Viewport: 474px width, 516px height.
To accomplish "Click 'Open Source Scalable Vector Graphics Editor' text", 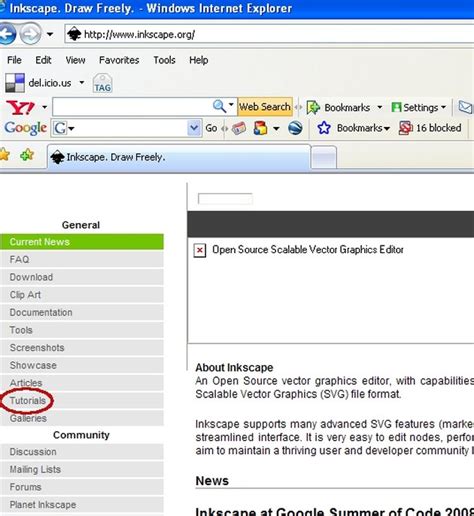I will (x=308, y=250).
